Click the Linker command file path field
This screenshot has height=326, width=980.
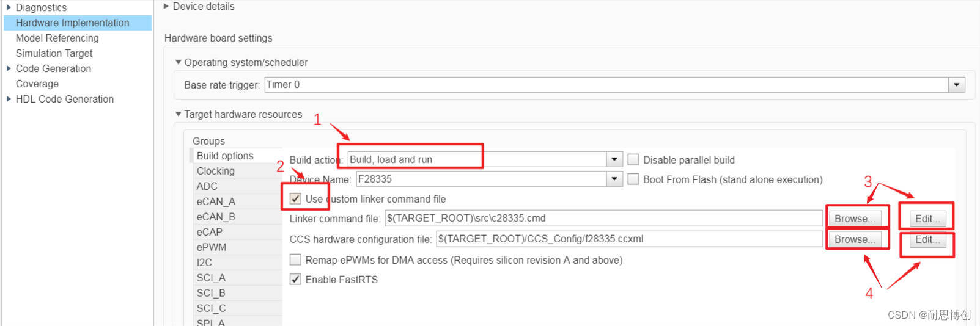pos(603,218)
